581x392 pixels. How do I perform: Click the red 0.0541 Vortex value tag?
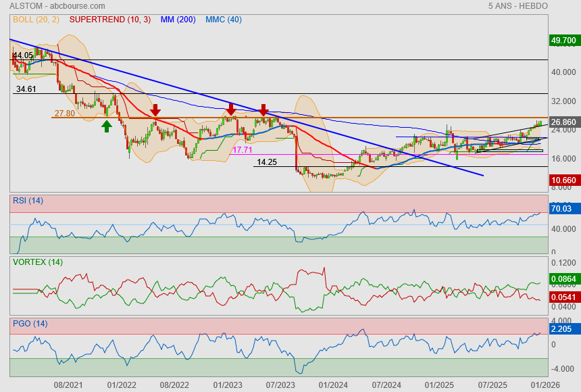pos(563,297)
